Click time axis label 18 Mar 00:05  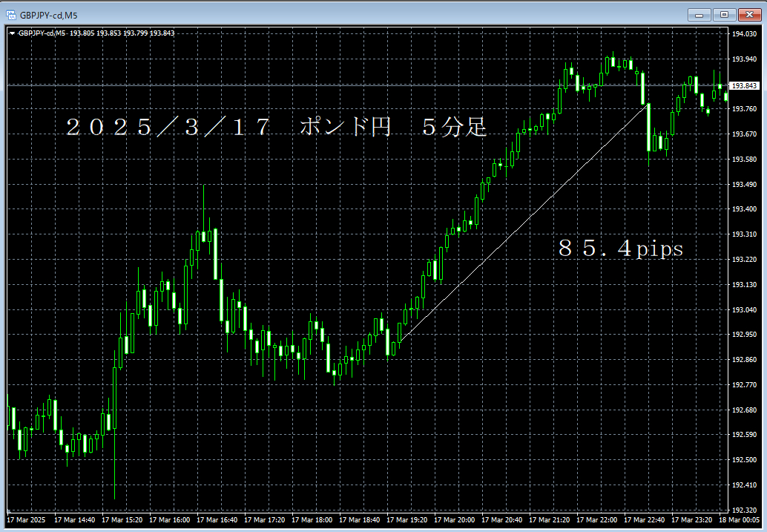pos(739,520)
